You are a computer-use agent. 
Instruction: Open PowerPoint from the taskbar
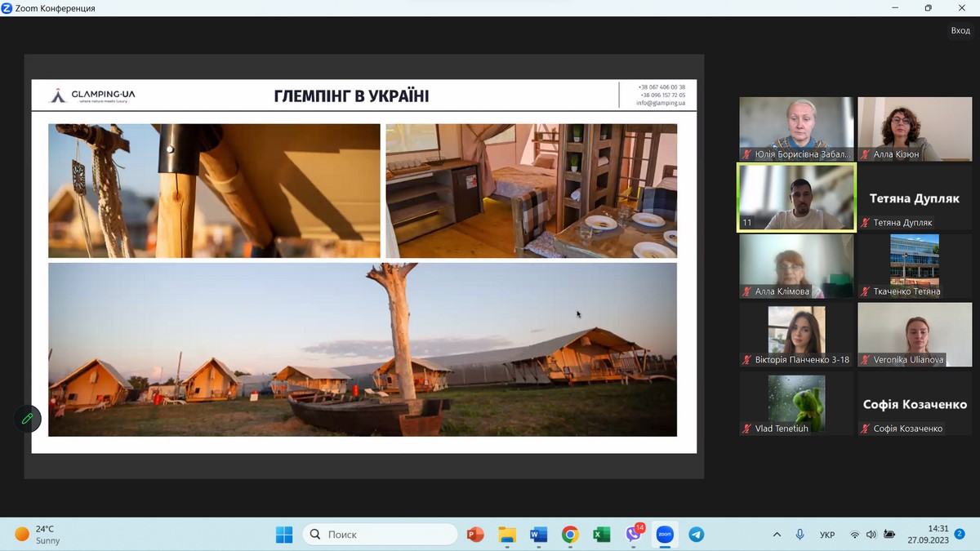(x=475, y=535)
